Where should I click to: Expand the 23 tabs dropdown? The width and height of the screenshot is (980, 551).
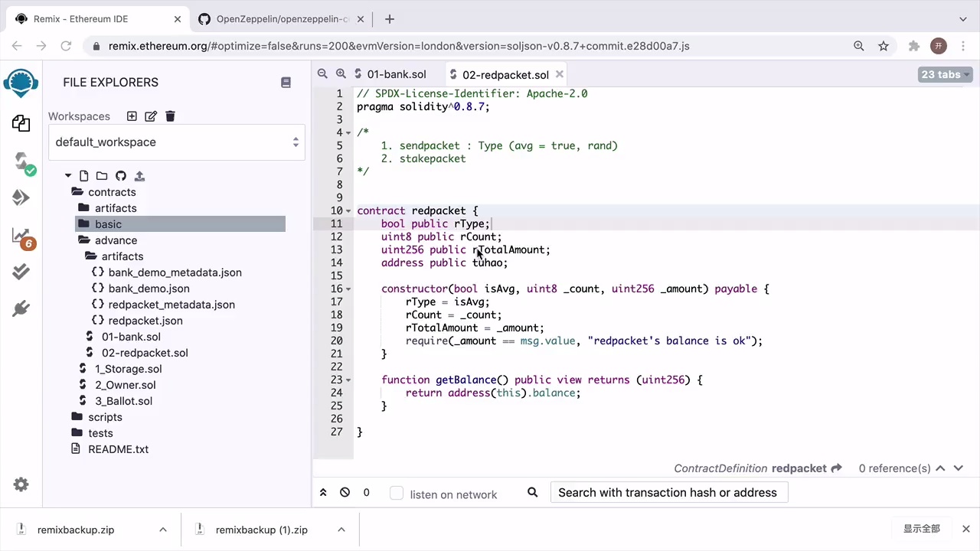coord(946,74)
